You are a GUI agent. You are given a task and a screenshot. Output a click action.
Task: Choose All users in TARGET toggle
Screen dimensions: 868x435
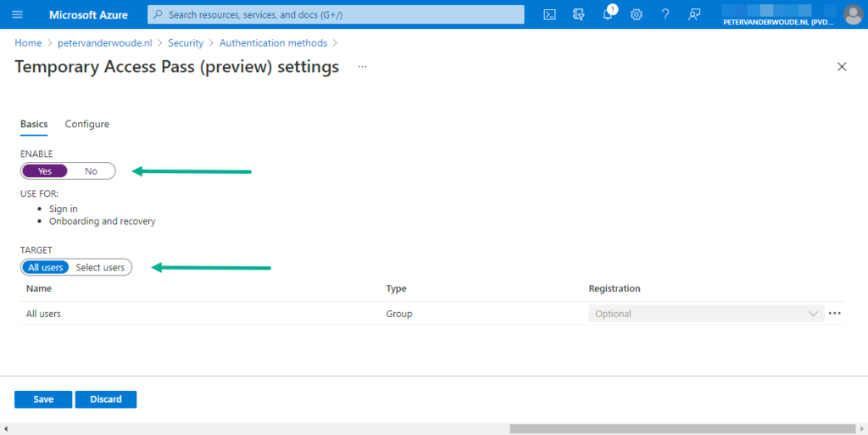pos(46,268)
